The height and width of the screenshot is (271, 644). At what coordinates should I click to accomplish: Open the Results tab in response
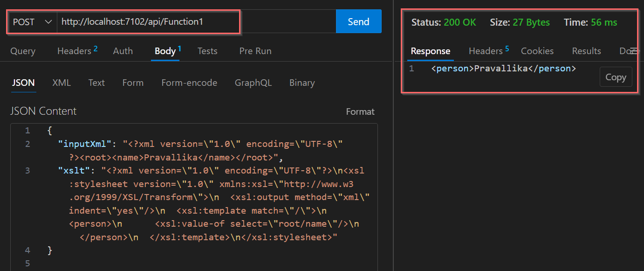tap(586, 51)
